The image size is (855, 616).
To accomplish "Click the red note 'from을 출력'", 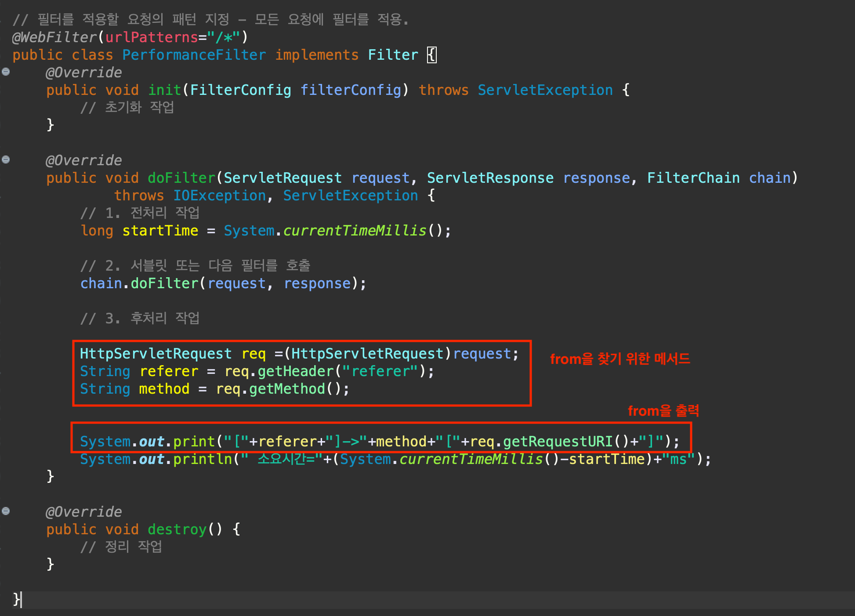I will pos(663,411).
